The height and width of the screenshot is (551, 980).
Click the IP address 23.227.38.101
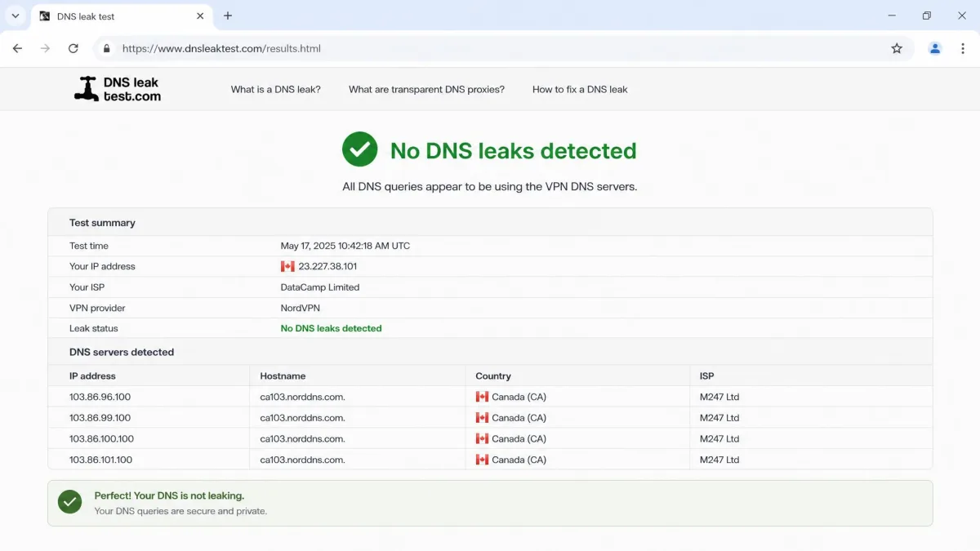[327, 266]
